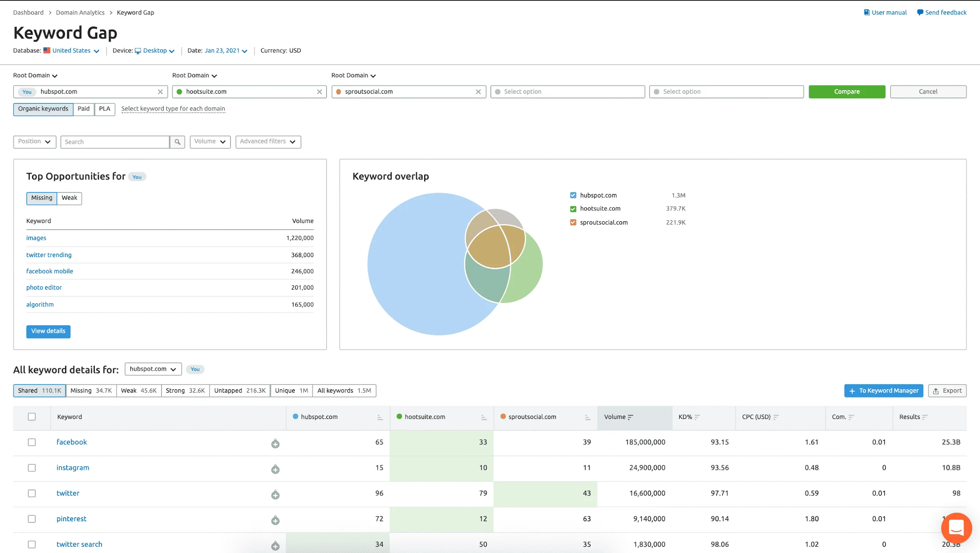
Task: Open the orange chat support widget
Action: (956, 528)
